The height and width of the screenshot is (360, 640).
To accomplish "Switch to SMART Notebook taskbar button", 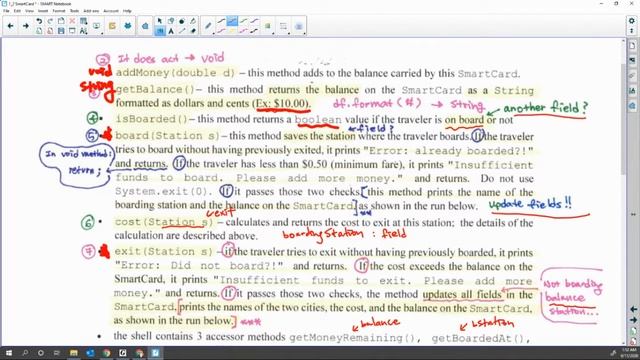I will [156, 353].
